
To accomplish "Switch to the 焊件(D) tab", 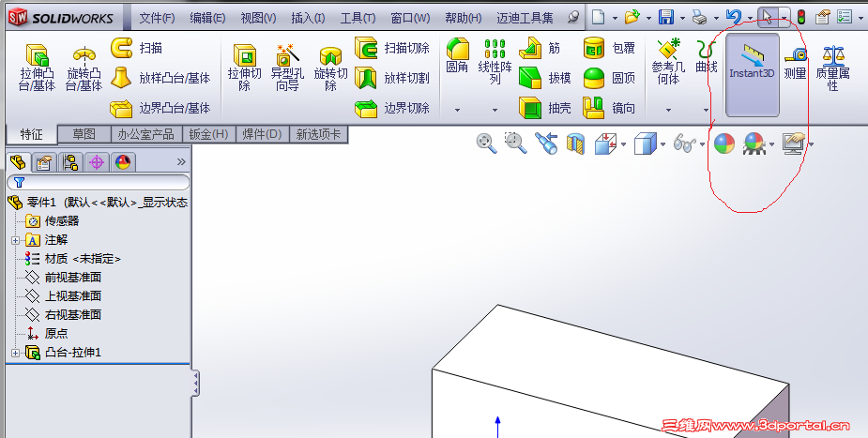I will coord(263,134).
